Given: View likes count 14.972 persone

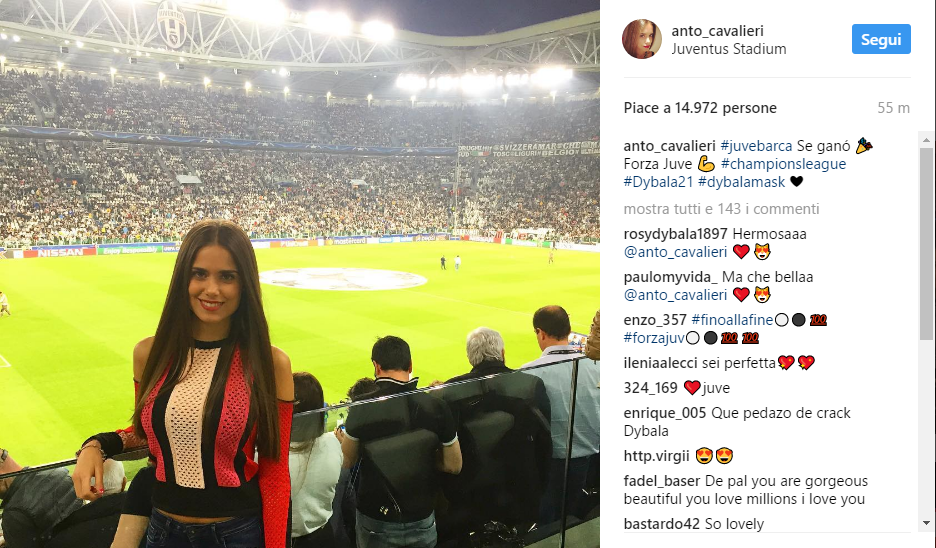Looking at the screenshot, I should tap(700, 108).
